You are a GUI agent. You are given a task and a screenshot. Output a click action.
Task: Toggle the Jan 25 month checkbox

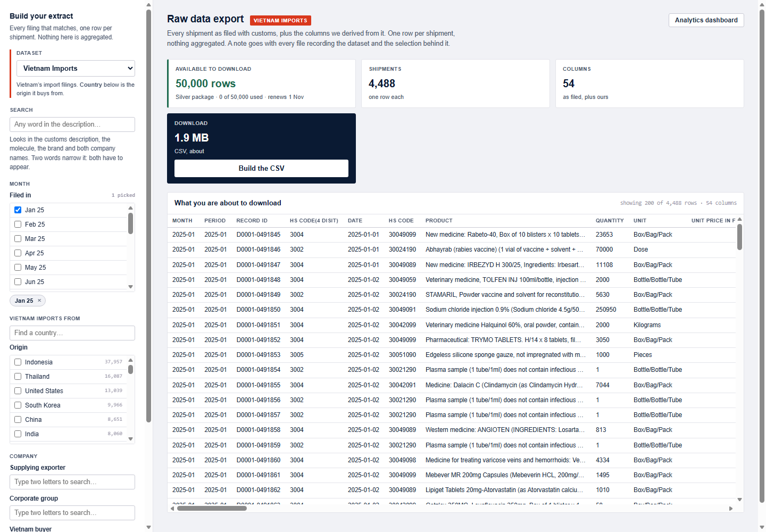tap(18, 210)
